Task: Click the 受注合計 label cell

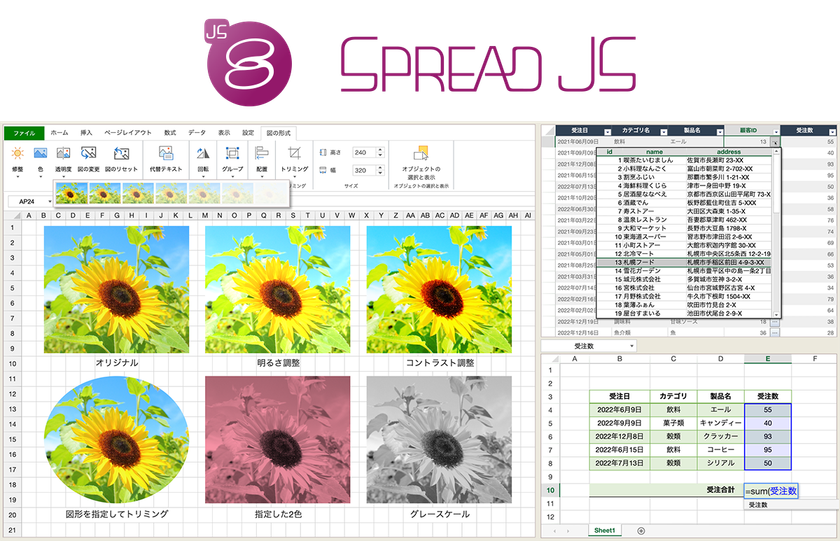Action: pos(667,490)
